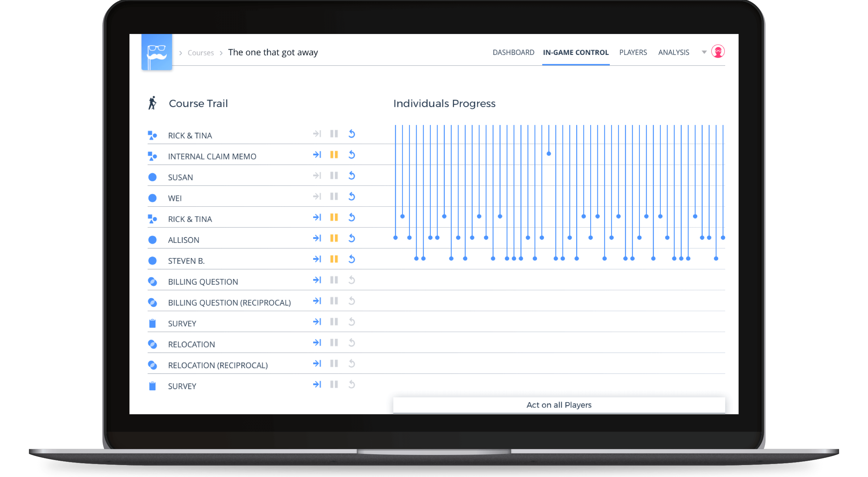
Task: Toggle the orange pause on Steven B.
Action: pyautogui.click(x=334, y=259)
